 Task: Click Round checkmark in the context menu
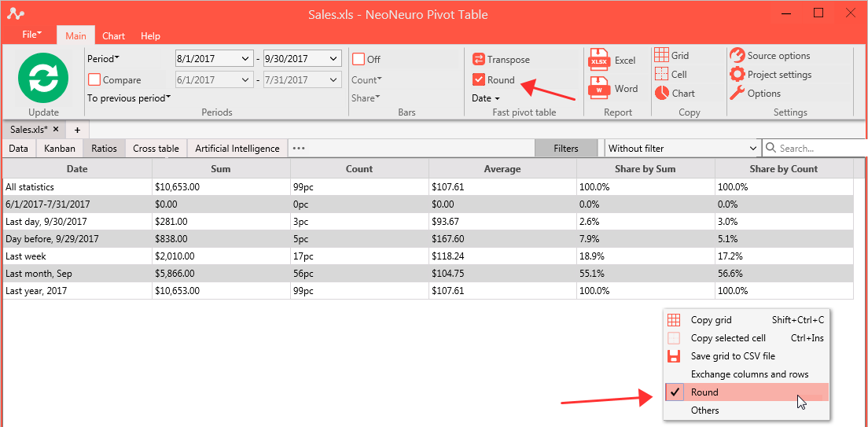pos(675,392)
